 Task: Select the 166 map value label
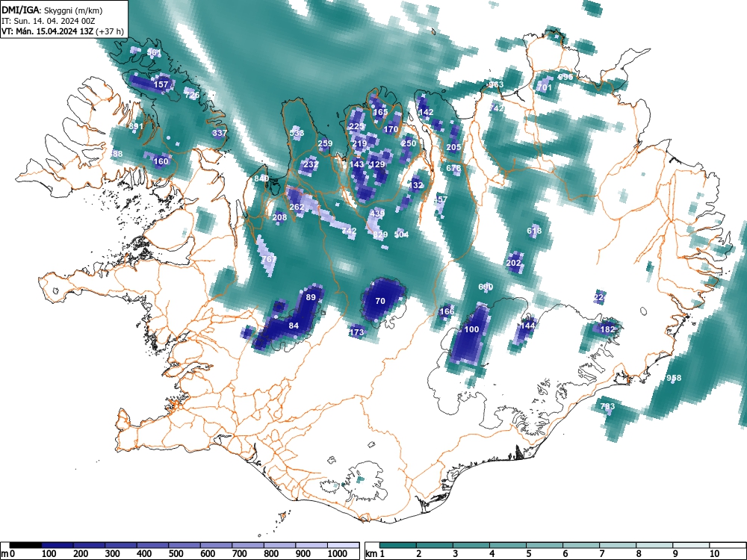(x=447, y=311)
